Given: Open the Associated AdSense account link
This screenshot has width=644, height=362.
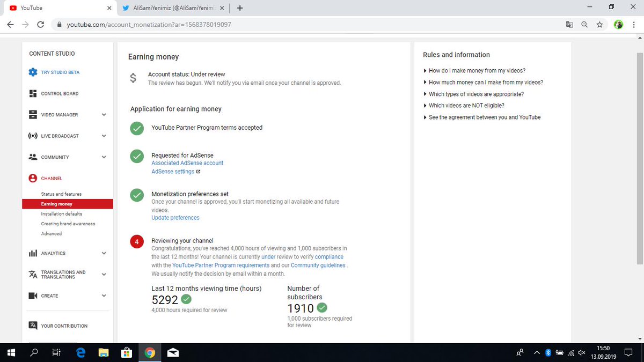Looking at the screenshot, I should (187, 163).
